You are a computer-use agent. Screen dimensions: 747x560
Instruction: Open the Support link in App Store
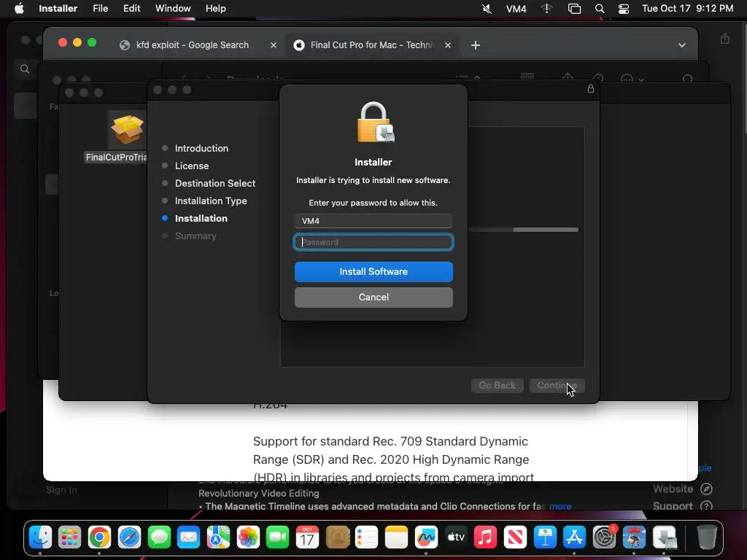tap(682, 506)
